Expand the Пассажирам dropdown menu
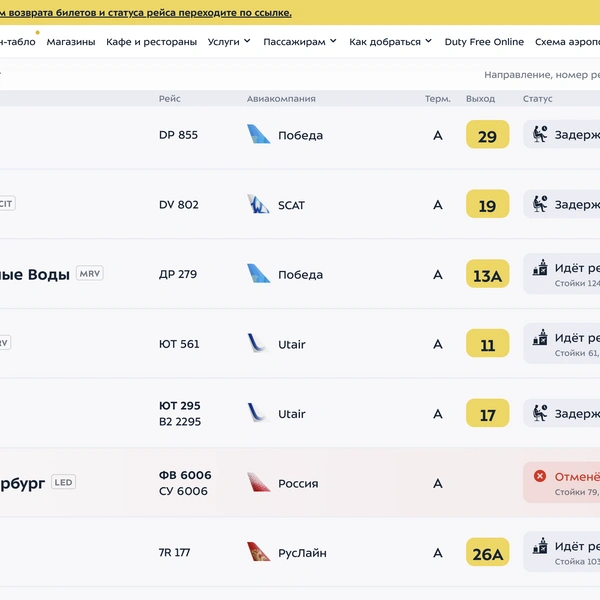This screenshot has height=600, width=600. 300,41
